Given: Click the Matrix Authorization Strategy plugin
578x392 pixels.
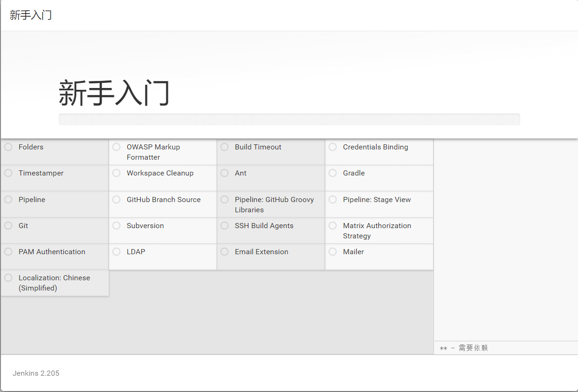Looking at the screenshot, I should tap(377, 230).
